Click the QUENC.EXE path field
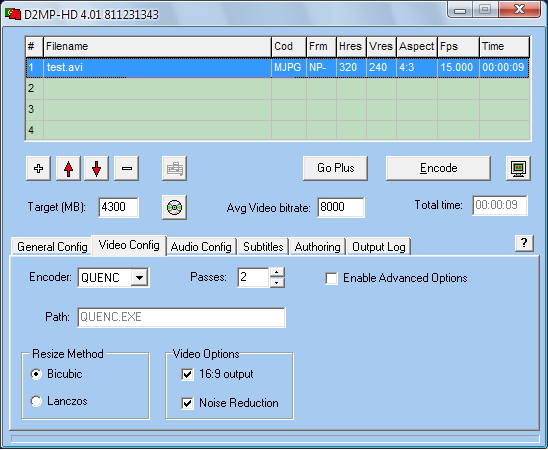This screenshot has height=450, width=548. 181,317
